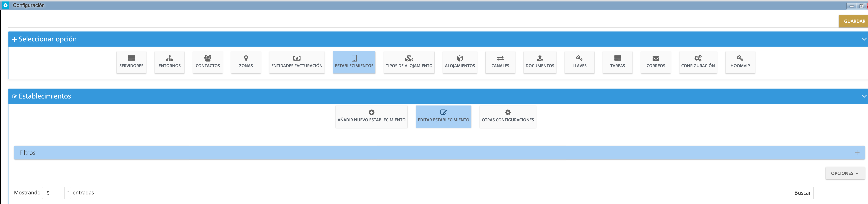Click into the Buscar search field
Screen dimensions: 868x204
[839, 193]
